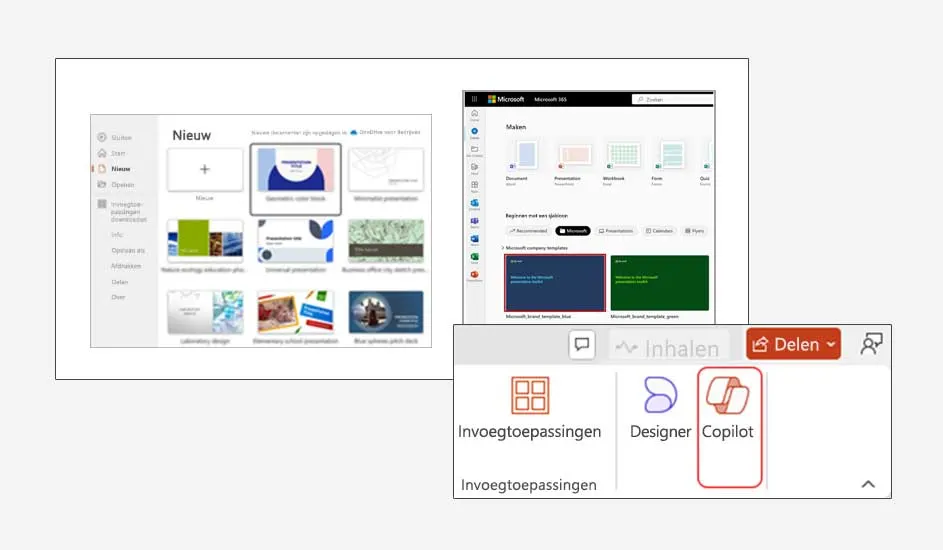943x550 pixels.
Task: Select the Microsoft template filter pill
Action: pyautogui.click(x=572, y=230)
